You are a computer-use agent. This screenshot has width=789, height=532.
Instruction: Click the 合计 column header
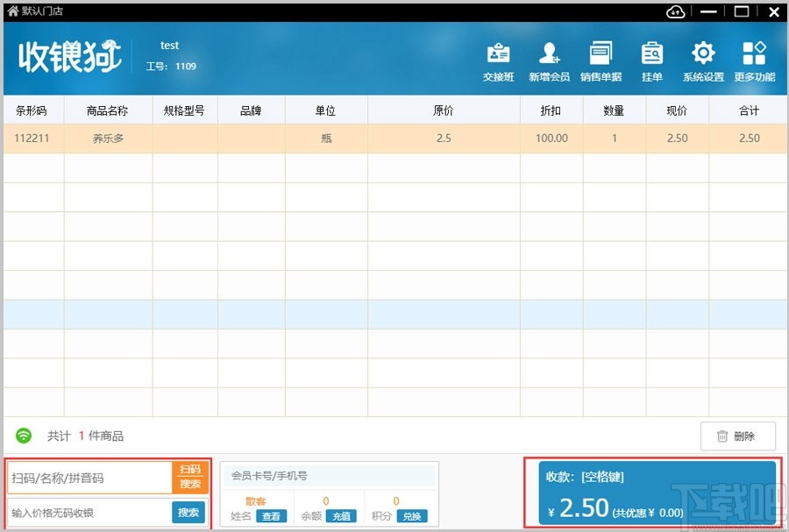click(749, 110)
